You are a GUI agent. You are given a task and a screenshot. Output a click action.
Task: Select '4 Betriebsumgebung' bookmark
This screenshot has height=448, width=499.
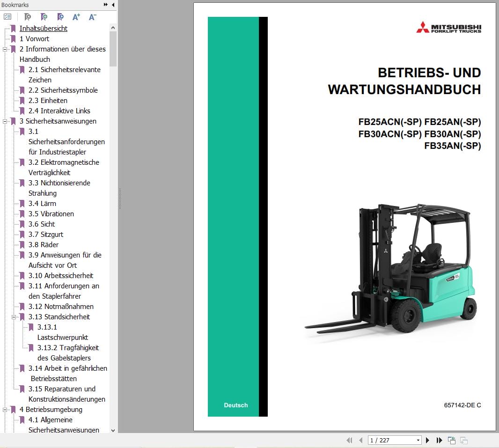(51, 410)
